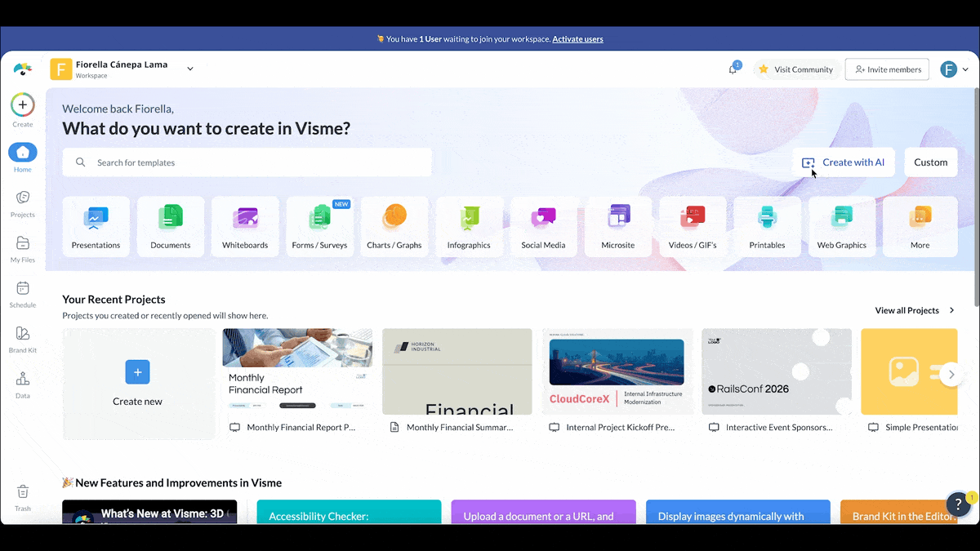Open Internal Project Kickoff presentation thumbnail
The height and width of the screenshot is (551, 980).
(x=617, y=371)
